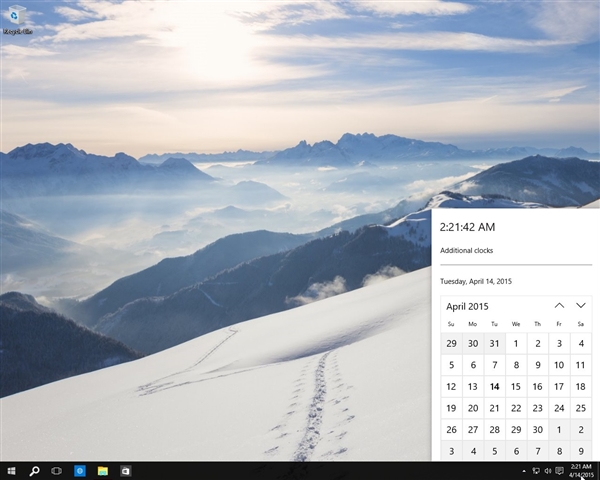Viewport: 600px width, 480px height.
Task: Open the Action Center notifications icon
Action: (559, 471)
